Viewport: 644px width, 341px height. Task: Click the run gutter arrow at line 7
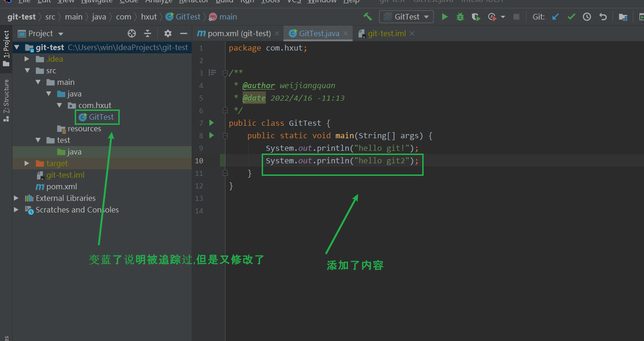[212, 123]
